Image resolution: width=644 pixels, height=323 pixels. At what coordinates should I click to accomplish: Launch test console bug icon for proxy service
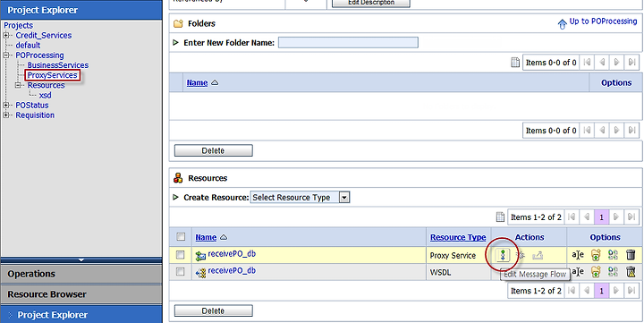click(521, 256)
